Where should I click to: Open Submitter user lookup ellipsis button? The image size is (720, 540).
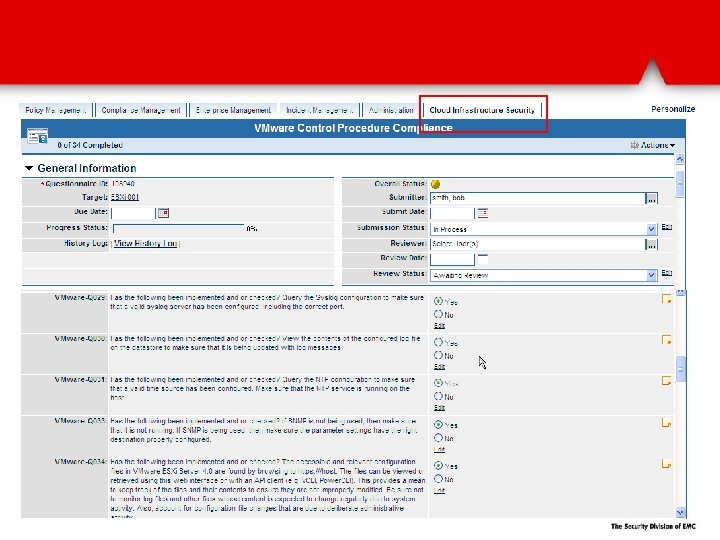pyautogui.click(x=652, y=198)
